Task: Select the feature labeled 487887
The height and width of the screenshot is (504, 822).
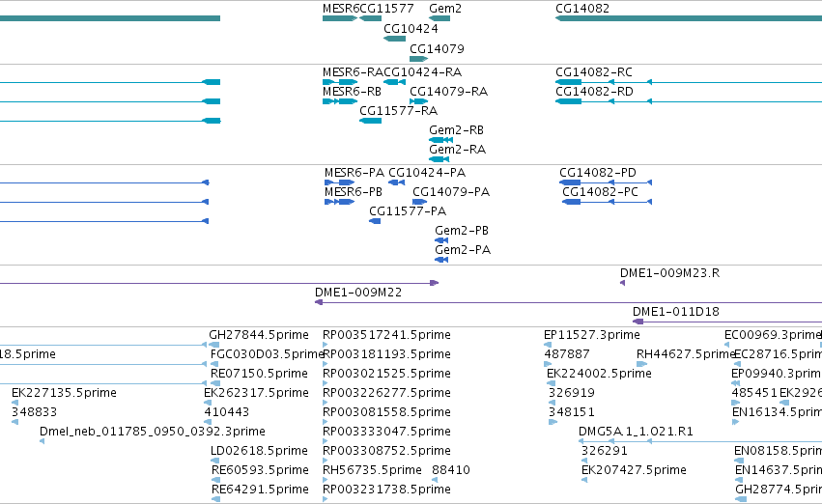Action: (x=567, y=354)
